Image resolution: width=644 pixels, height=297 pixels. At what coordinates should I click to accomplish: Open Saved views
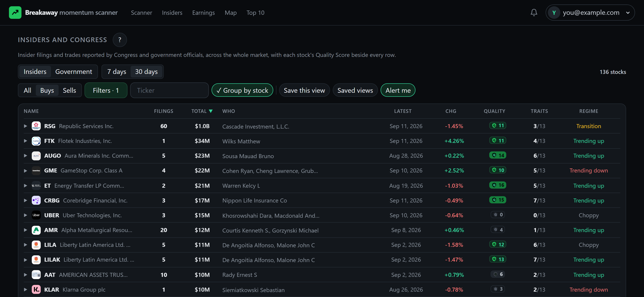(355, 90)
